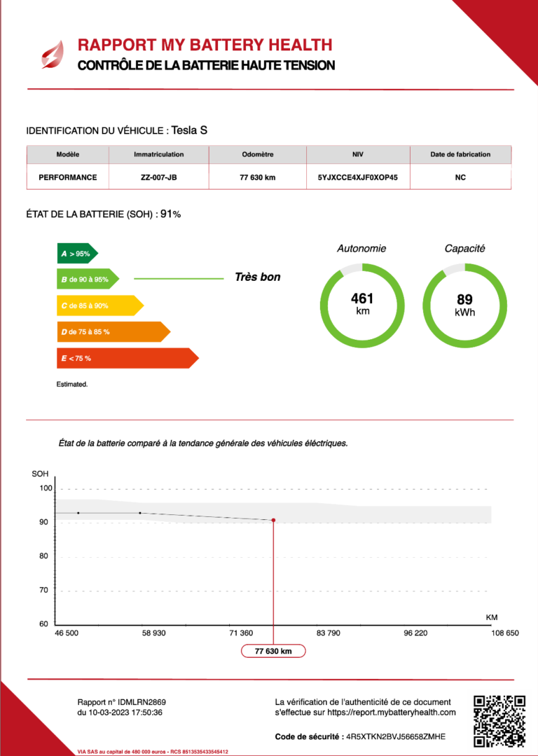Click the chart data point near 46 500 km
538x756 pixels.
point(78,513)
